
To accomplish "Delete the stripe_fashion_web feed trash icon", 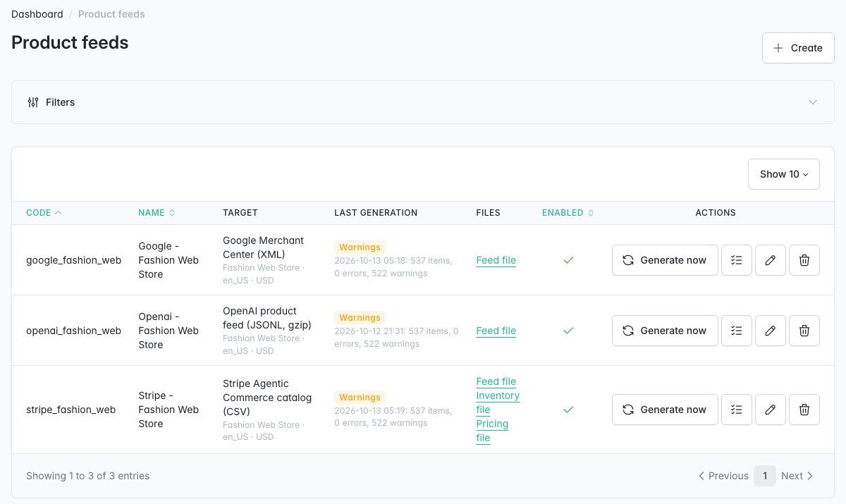I will tap(804, 410).
